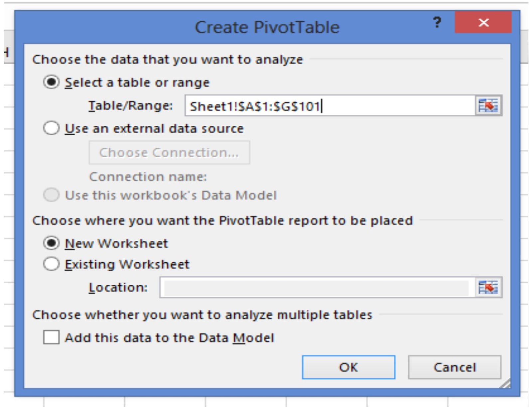Select the 'Select a table or range' radio button
The image size is (532, 411).
coord(52,82)
